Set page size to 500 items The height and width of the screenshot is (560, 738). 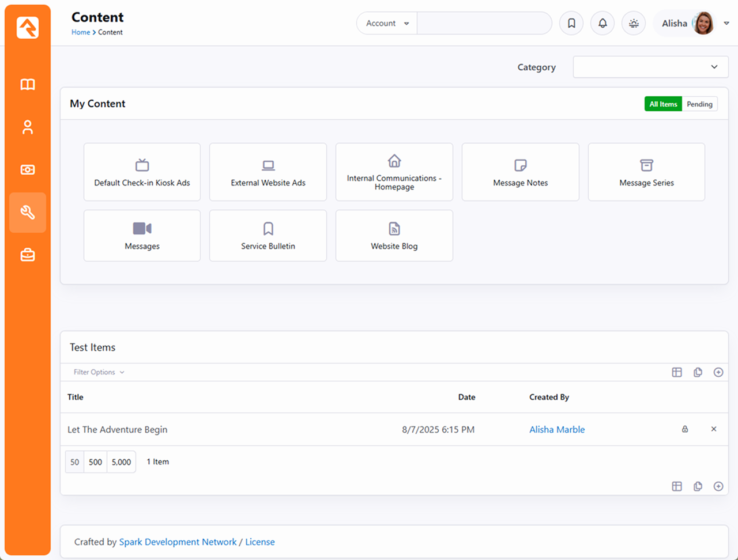[x=96, y=462]
